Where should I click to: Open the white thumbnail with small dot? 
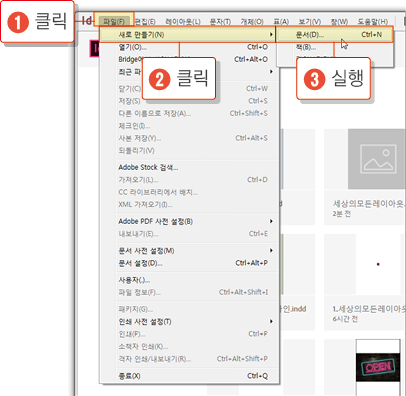378,264
